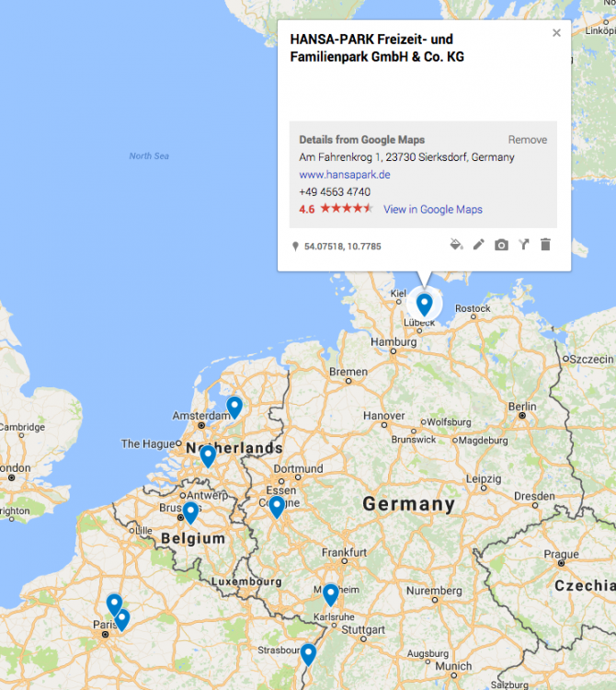The height and width of the screenshot is (690, 616).
Task: Select the pin near Mannheim
Action: 330,593
